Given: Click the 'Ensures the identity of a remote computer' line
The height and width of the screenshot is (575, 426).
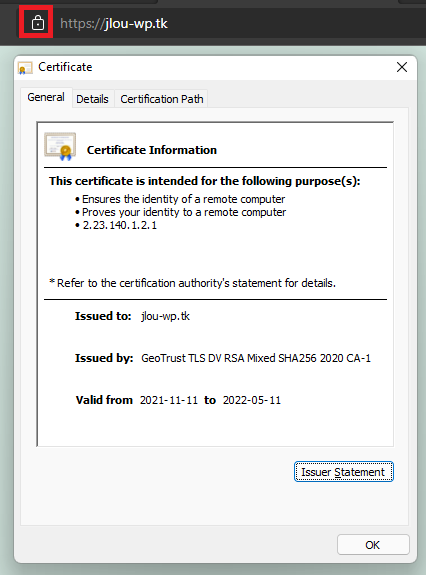Looking at the screenshot, I should tap(183, 199).
